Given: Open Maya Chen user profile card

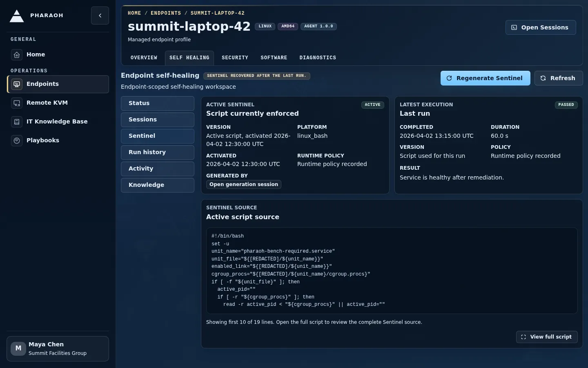Looking at the screenshot, I should point(58,349).
